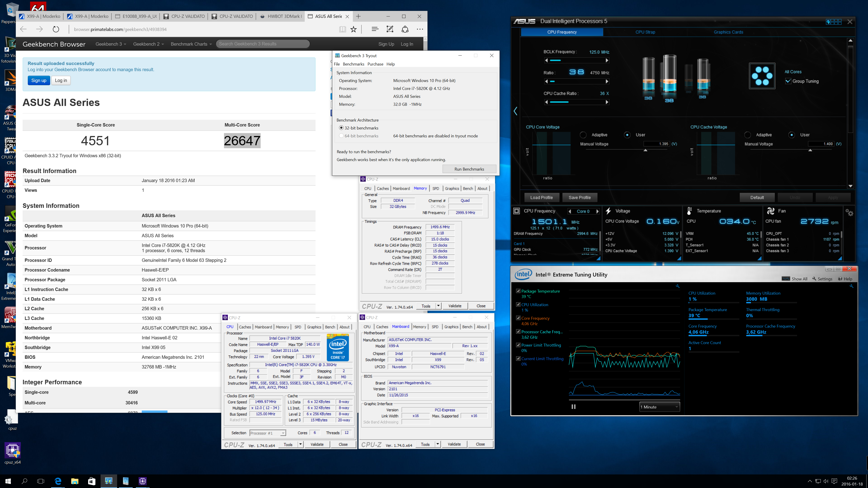The image size is (868, 488).
Task: Open the 1 Minute time range dropdown
Action: pos(659,407)
